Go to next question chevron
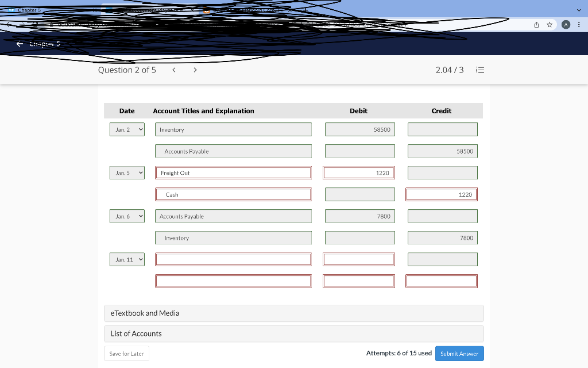 tap(195, 70)
